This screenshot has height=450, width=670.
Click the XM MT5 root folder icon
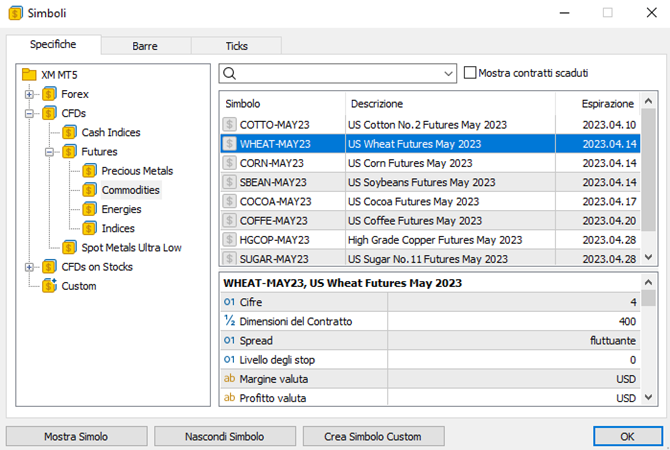(29, 75)
